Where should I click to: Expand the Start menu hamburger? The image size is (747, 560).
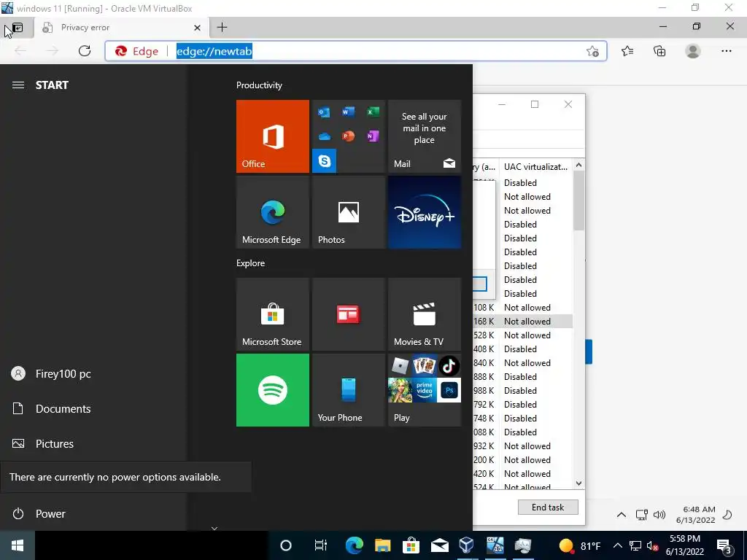pos(18,85)
